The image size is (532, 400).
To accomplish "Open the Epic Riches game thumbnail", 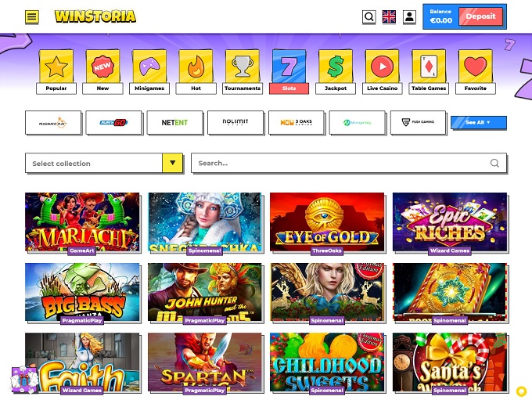I will [x=450, y=222].
